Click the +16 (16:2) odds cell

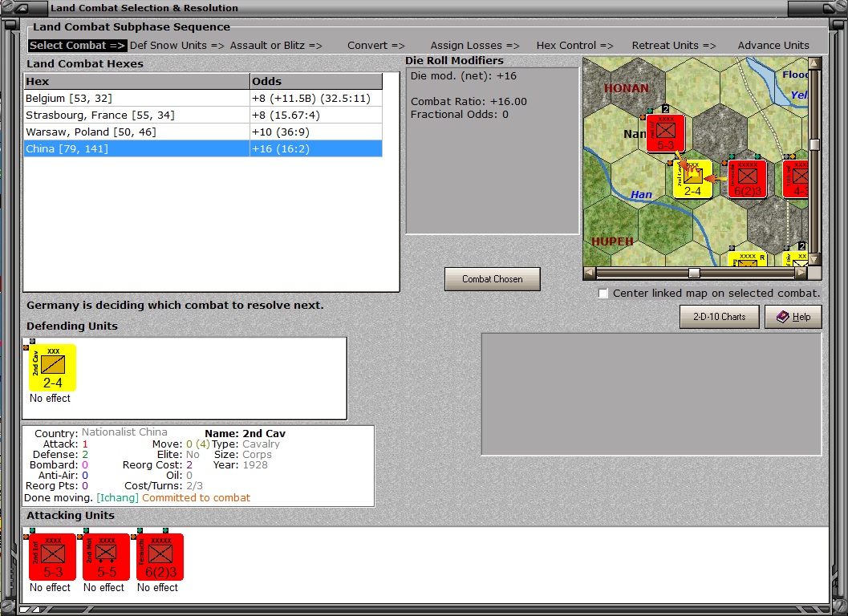click(316, 148)
